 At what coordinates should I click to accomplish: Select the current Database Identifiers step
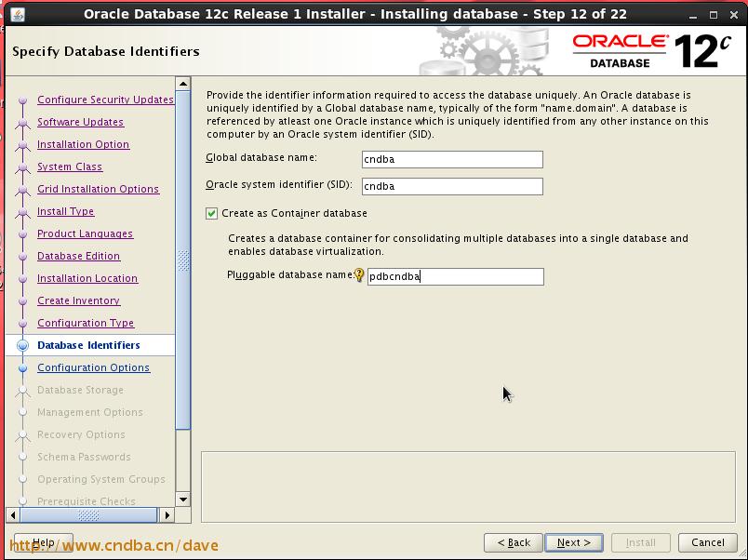click(x=88, y=345)
